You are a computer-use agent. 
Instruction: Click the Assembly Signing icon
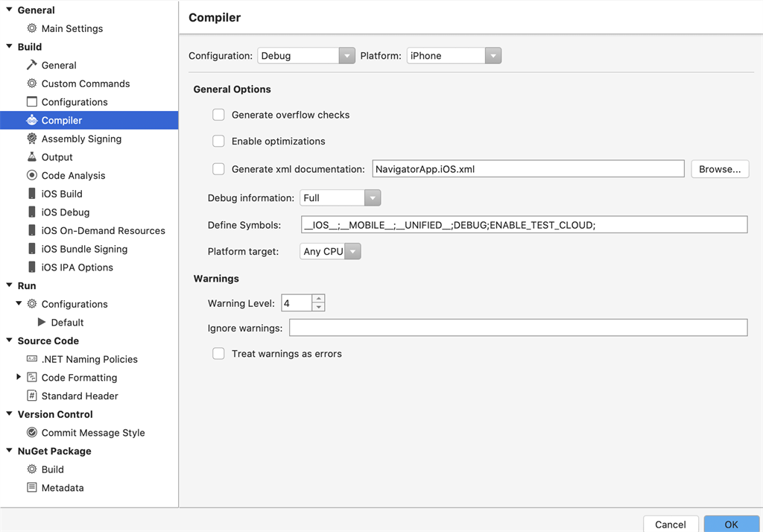point(31,139)
